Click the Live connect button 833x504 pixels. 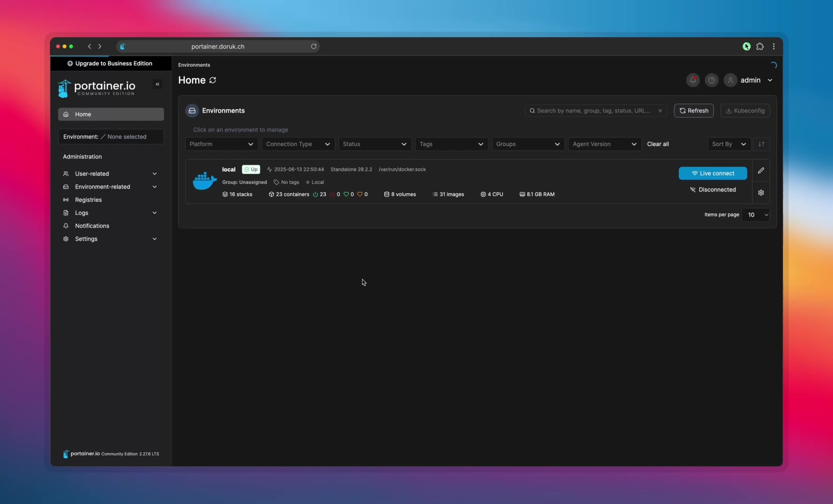(713, 173)
